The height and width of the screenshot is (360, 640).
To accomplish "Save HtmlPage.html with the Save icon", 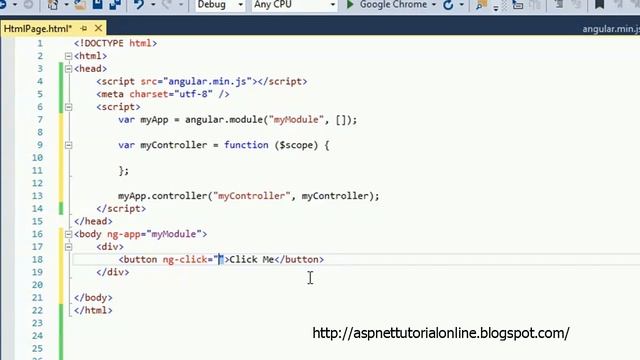I will (x=98, y=4).
